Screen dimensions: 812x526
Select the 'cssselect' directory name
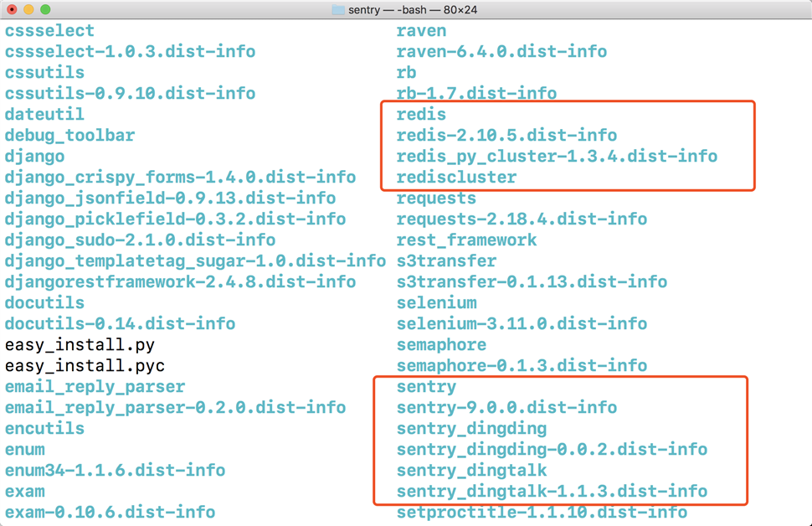49,31
